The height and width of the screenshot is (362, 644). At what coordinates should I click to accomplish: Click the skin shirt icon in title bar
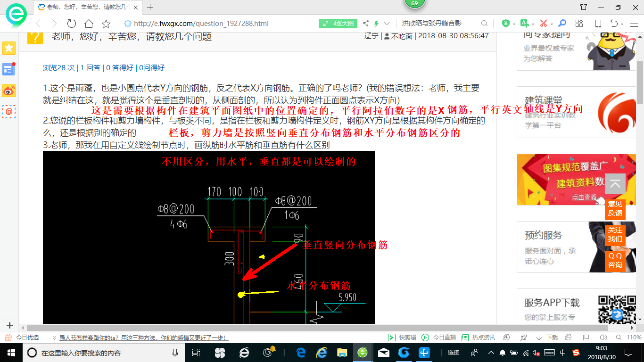[584, 7]
